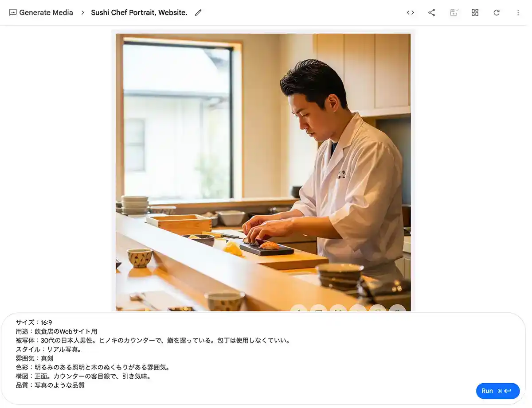The width and height of the screenshot is (532, 408).
Task: Click the 雰囲気：真剣 prompt line
Action: point(35,358)
